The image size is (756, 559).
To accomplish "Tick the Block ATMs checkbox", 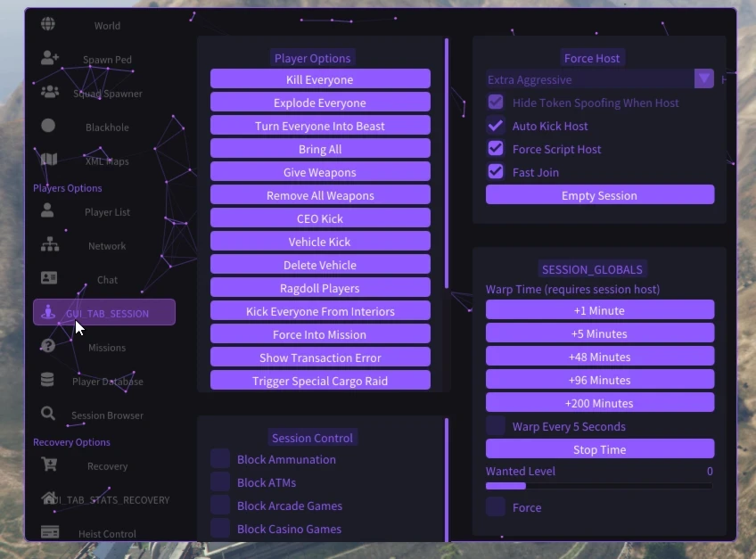I will point(220,482).
